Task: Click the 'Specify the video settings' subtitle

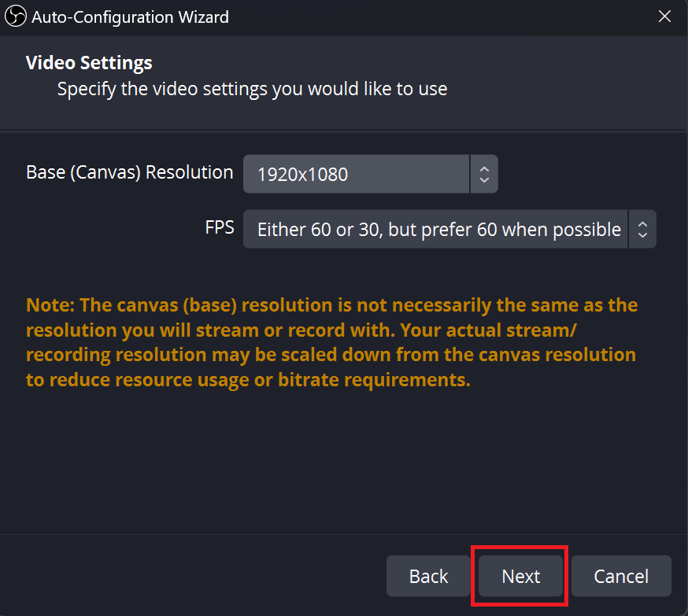Action: point(252,89)
